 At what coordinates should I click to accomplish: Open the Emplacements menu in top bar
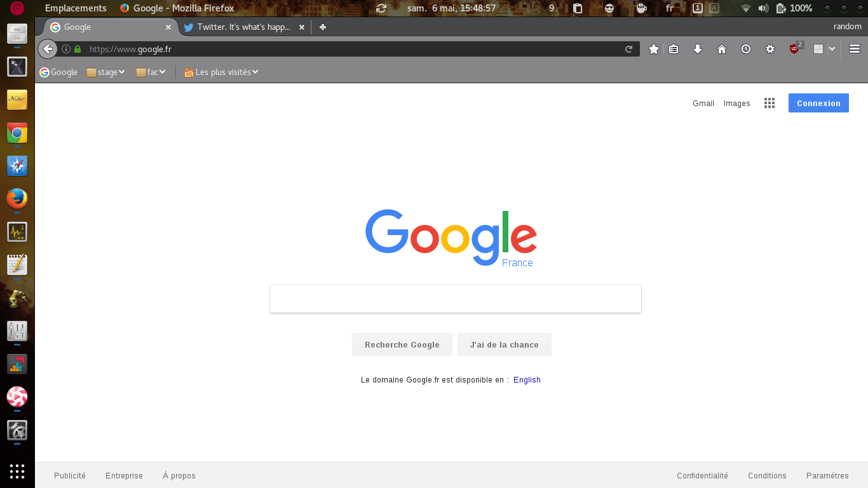[76, 8]
